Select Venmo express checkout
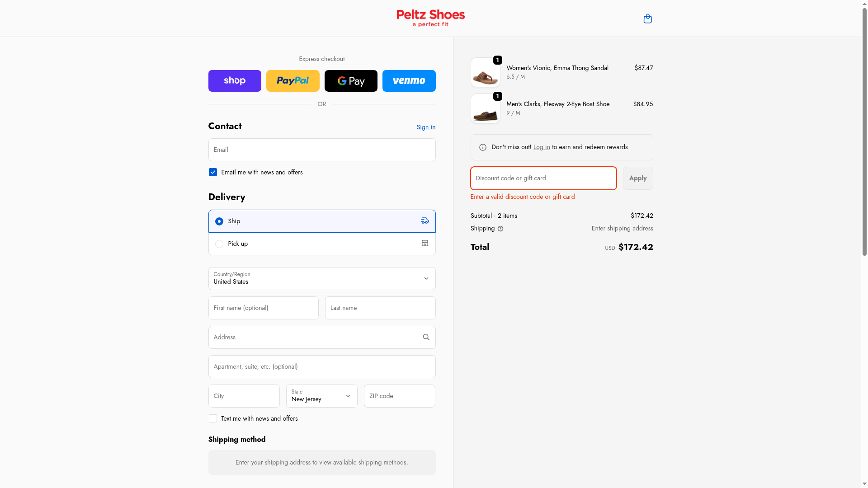 tap(409, 81)
